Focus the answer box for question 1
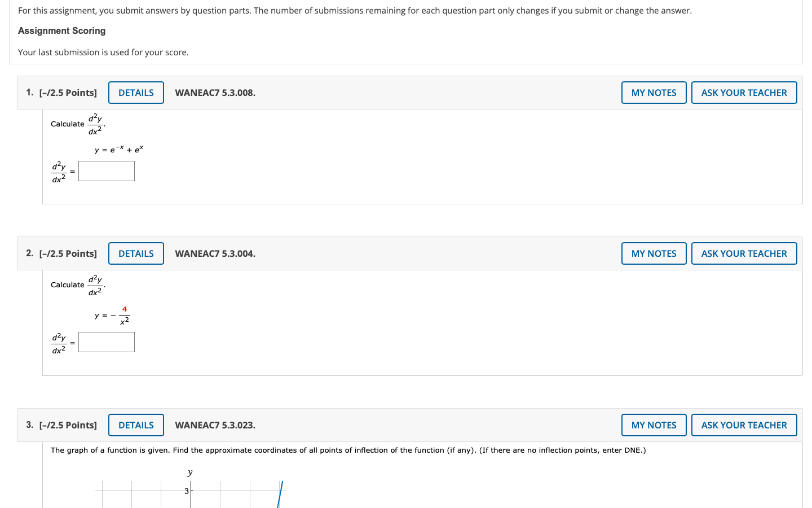 [107, 171]
